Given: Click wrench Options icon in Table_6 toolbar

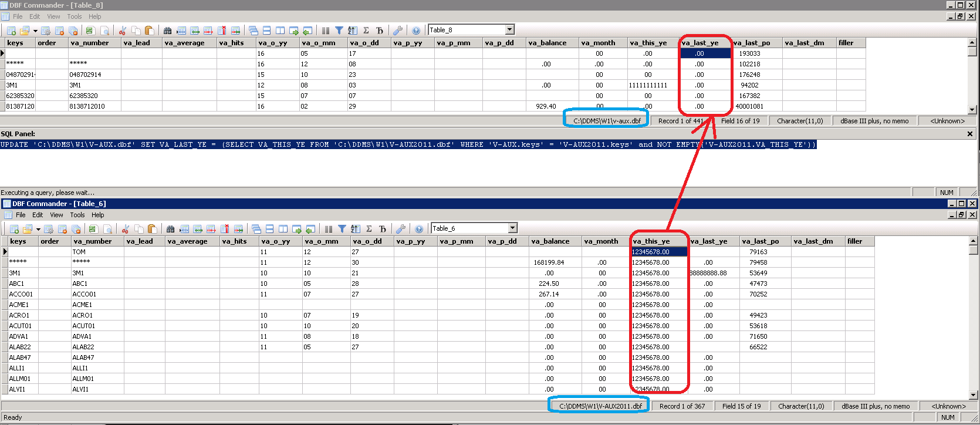Looking at the screenshot, I should [x=400, y=229].
